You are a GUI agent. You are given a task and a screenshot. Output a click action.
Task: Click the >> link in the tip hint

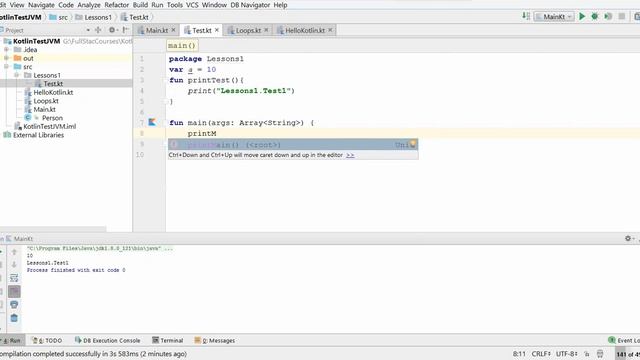[x=350, y=155]
